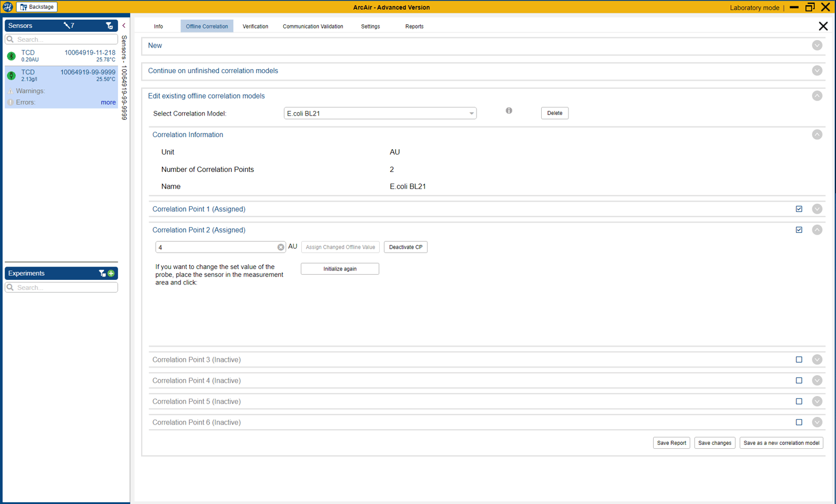Go to Communication Validation tab
The image size is (836, 504).
tap(313, 26)
